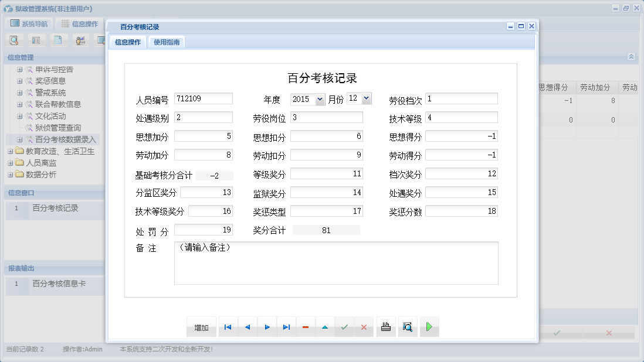Select the 系统导航 tab
This screenshot has height=362, width=644.
coord(29,24)
